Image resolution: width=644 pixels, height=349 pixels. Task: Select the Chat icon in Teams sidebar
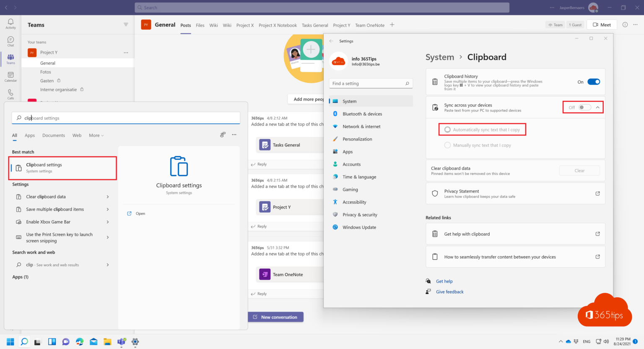coord(10,41)
